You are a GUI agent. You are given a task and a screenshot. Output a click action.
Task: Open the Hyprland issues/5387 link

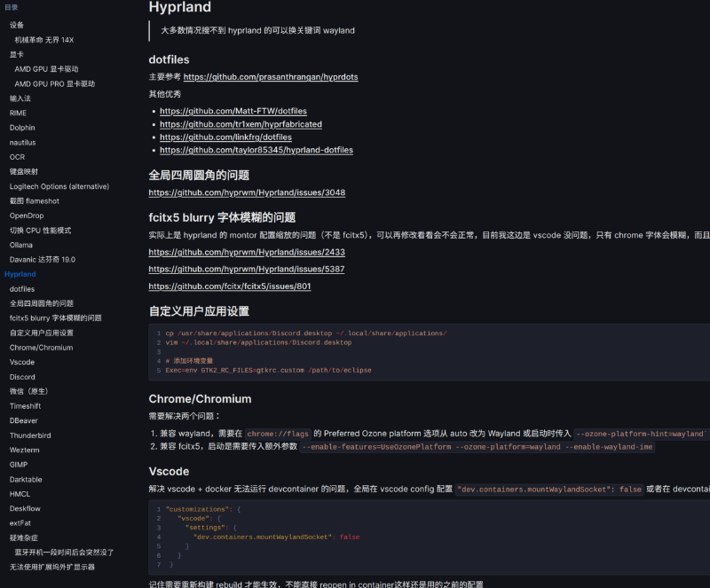pos(247,269)
